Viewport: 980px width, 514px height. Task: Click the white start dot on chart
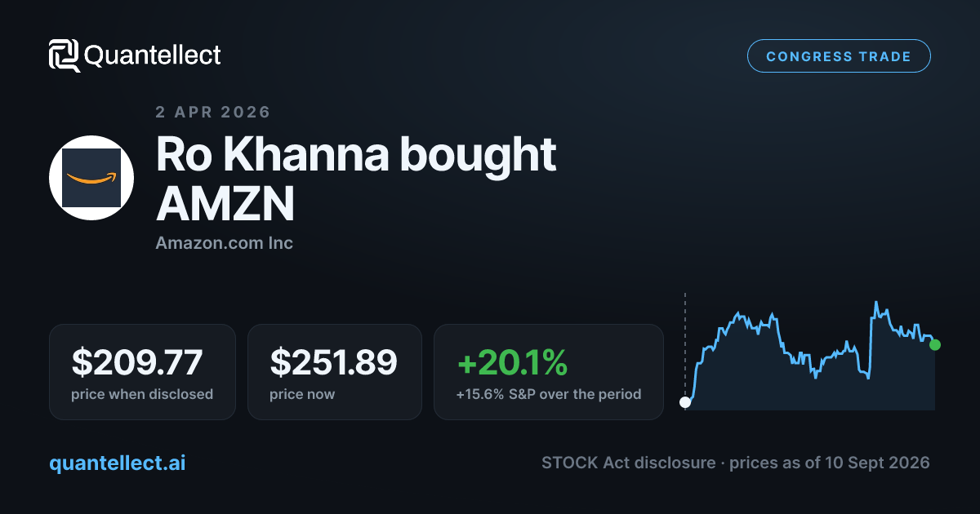click(685, 401)
